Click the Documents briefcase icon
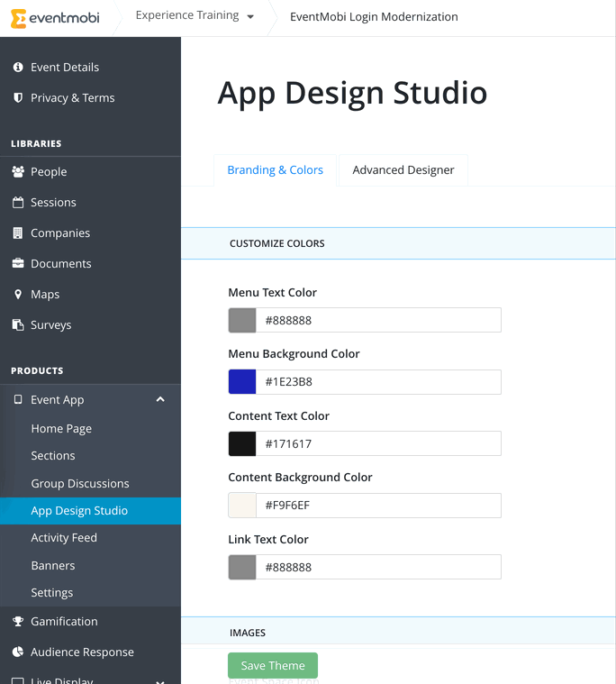The height and width of the screenshot is (684, 616). 18,263
